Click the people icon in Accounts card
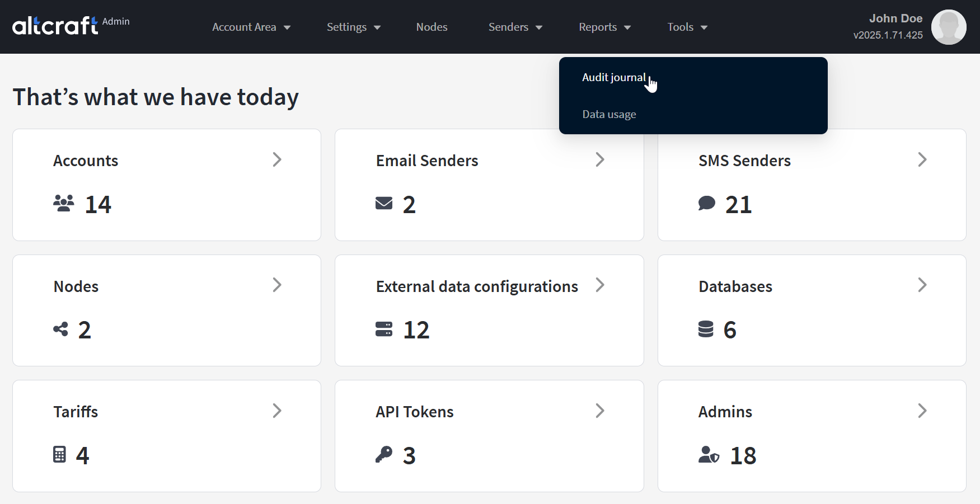980x504 pixels. click(x=63, y=204)
